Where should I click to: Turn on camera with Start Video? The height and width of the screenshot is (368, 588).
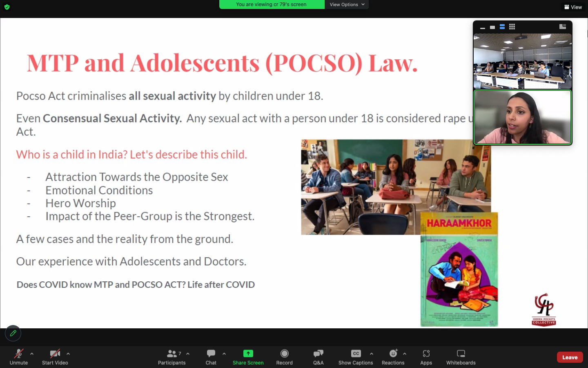pos(55,357)
